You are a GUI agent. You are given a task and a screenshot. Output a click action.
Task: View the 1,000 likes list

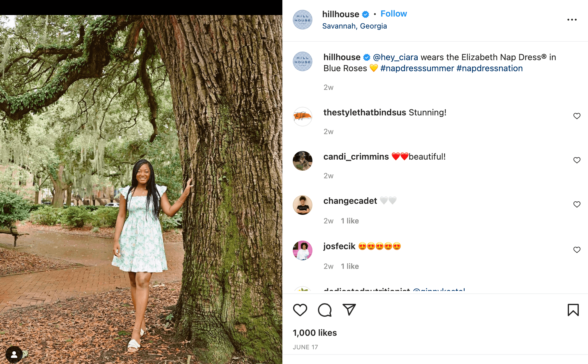[315, 333]
